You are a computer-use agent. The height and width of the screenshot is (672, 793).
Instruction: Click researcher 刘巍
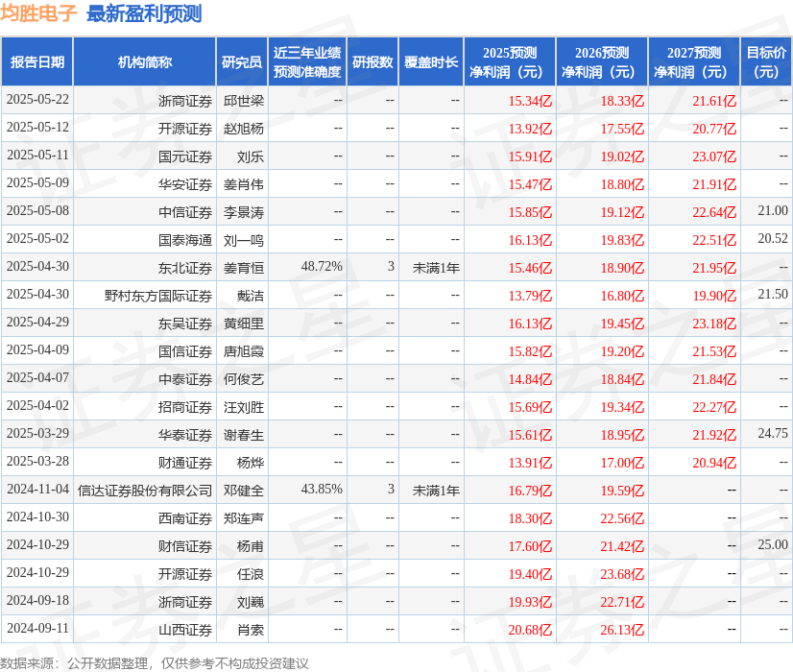[251, 602]
